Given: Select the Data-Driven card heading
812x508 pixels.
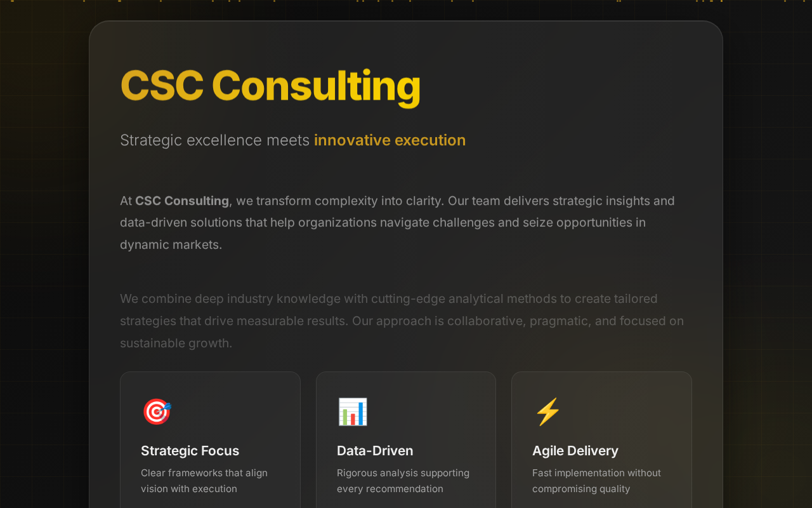Looking at the screenshot, I should pyautogui.click(x=375, y=451).
